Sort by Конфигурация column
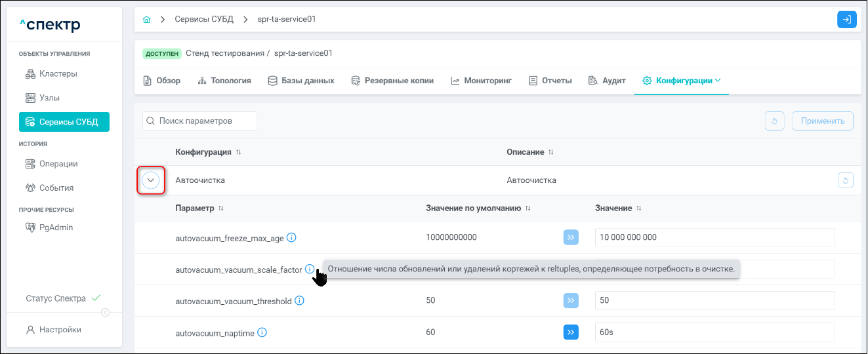The height and width of the screenshot is (354, 868). tap(239, 153)
